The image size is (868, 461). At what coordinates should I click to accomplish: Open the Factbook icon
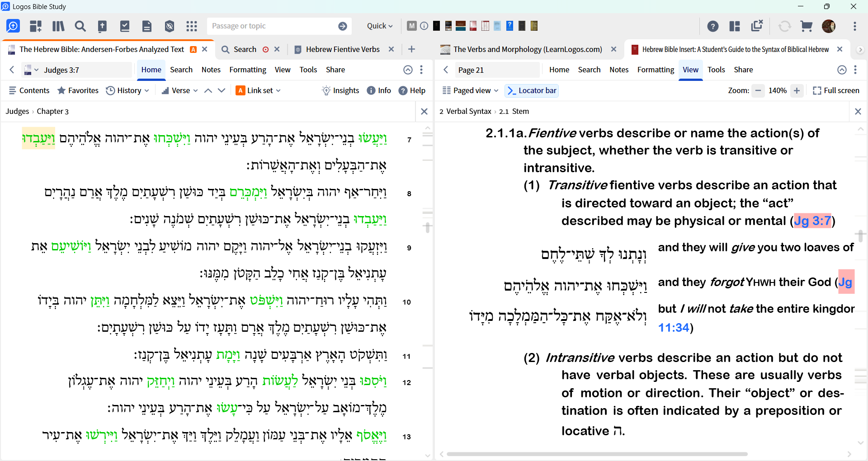[x=103, y=26]
